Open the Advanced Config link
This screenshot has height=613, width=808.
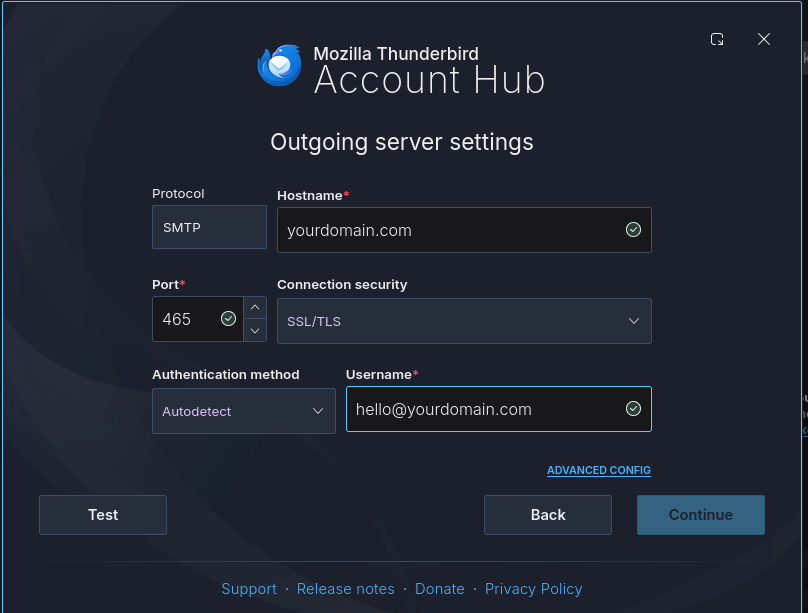(x=599, y=470)
